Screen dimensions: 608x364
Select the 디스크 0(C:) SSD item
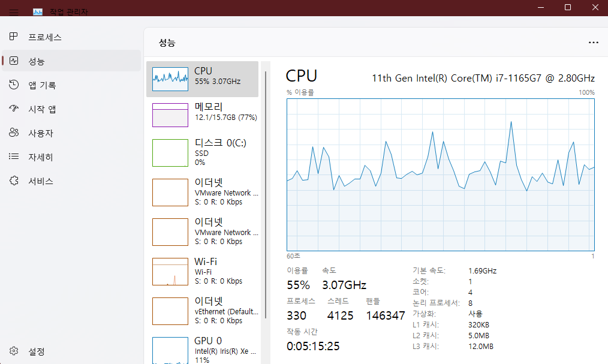click(203, 153)
